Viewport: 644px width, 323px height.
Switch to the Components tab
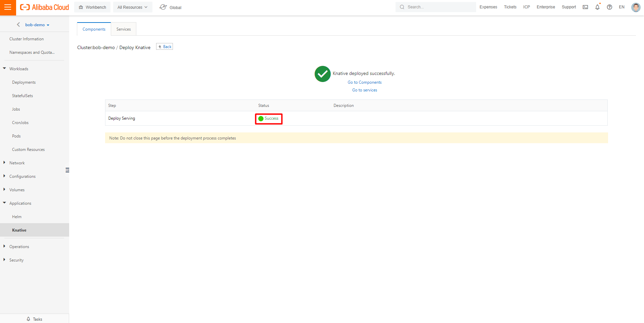[94, 29]
